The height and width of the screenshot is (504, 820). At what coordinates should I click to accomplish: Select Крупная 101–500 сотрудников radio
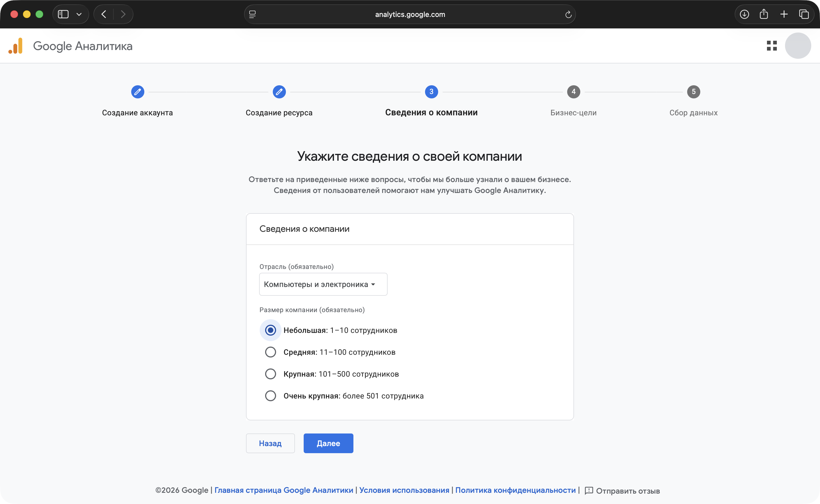270,374
